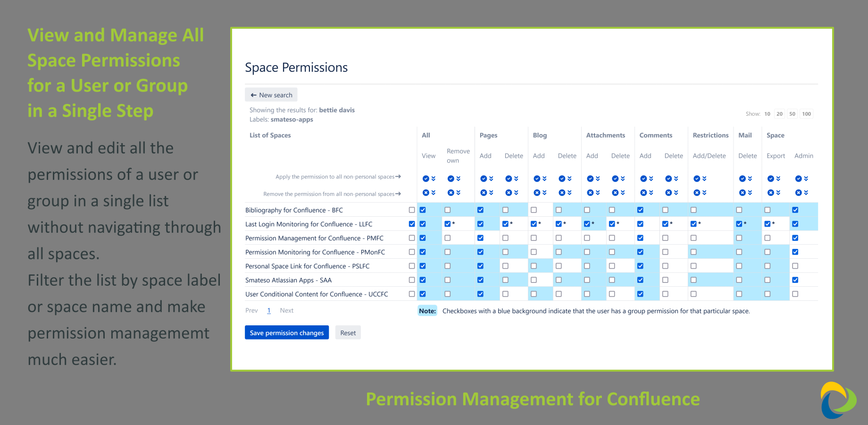Select the User Conditional Content row checkbox
Viewport: 868px width, 425px height.
(412, 294)
